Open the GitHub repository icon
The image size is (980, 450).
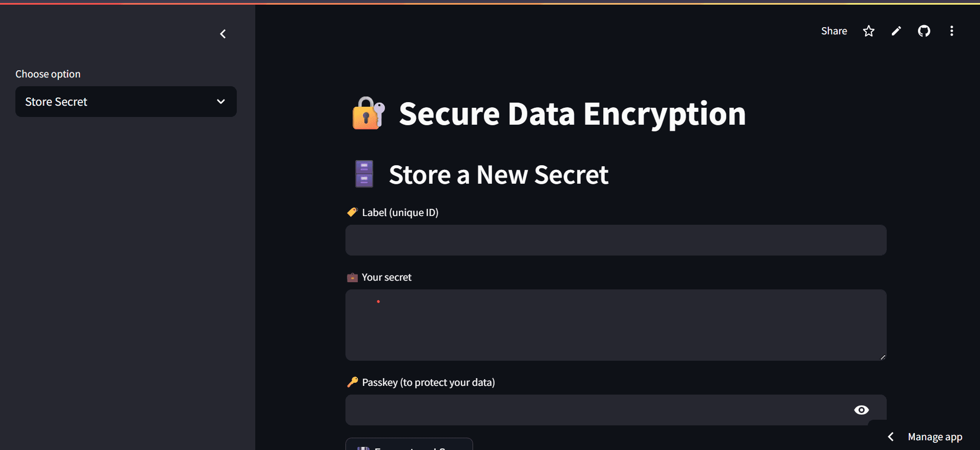click(925, 31)
